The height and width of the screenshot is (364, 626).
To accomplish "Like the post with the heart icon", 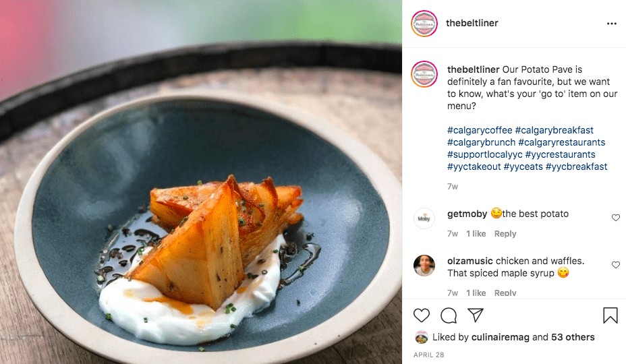I will (x=422, y=315).
